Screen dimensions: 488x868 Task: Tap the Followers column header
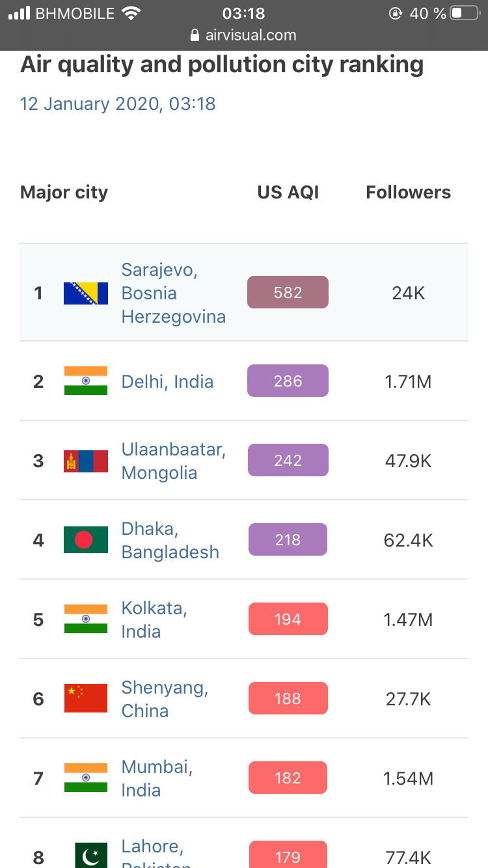click(408, 192)
